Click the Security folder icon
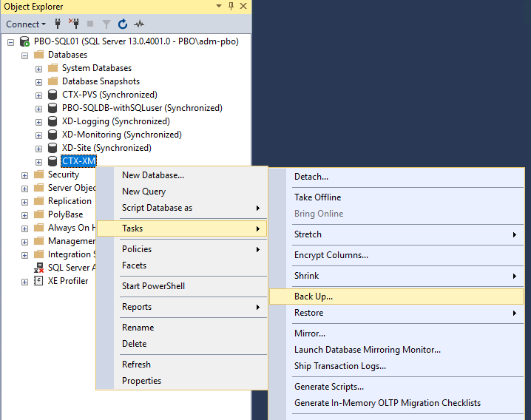Viewport: 531px width, 420px height. pos(39,174)
